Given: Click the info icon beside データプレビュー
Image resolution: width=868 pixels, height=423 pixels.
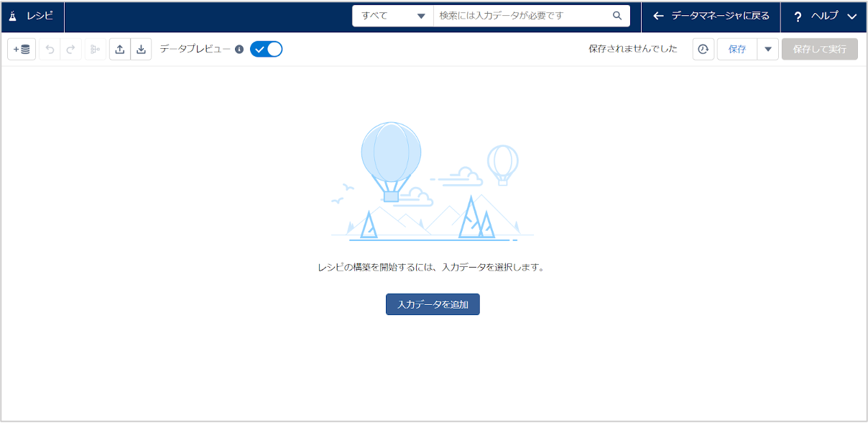Looking at the screenshot, I should [239, 50].
